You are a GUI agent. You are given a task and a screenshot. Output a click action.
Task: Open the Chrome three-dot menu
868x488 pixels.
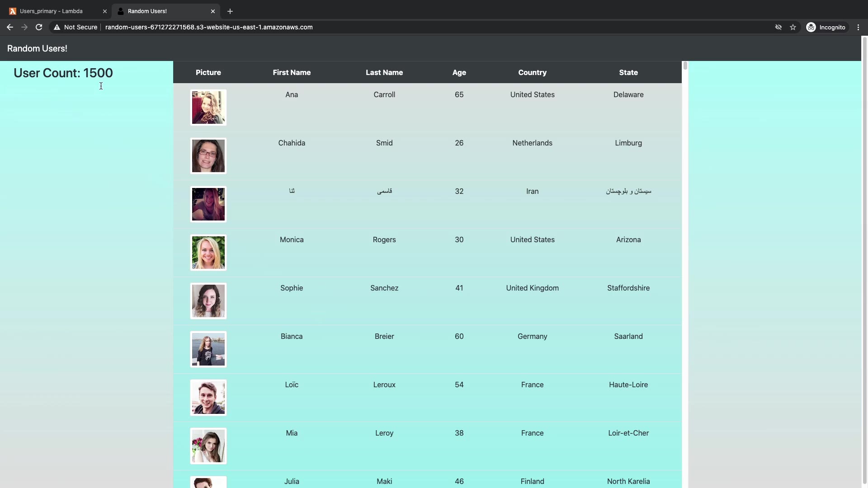[858, 27]
